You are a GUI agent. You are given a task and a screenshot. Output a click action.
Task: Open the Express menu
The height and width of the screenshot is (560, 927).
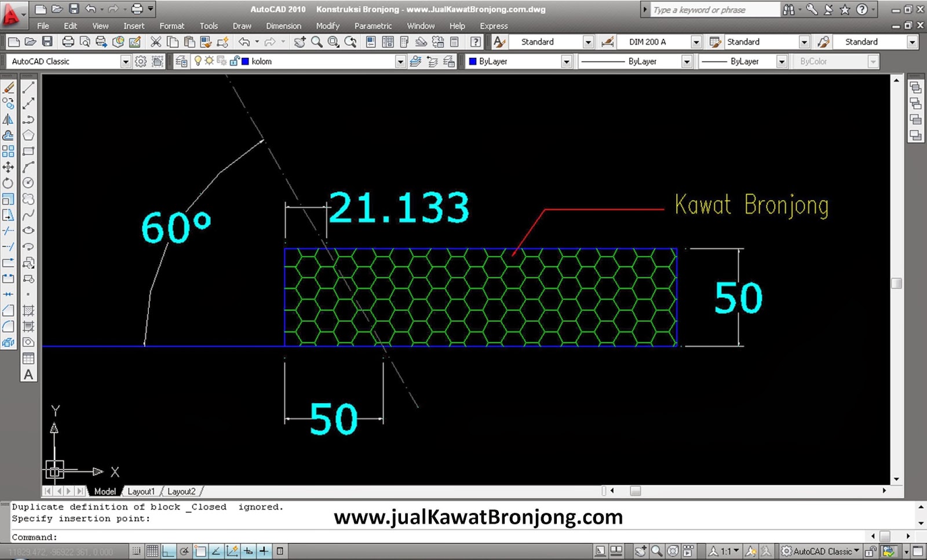click(494, 25)
